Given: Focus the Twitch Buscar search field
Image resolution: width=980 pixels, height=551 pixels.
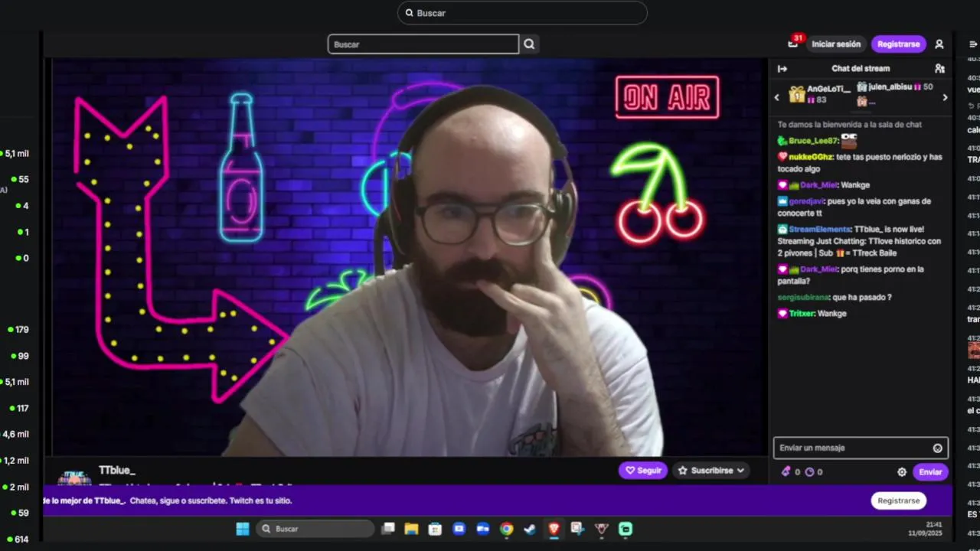Looking at the screenshot, I should 423,44.
